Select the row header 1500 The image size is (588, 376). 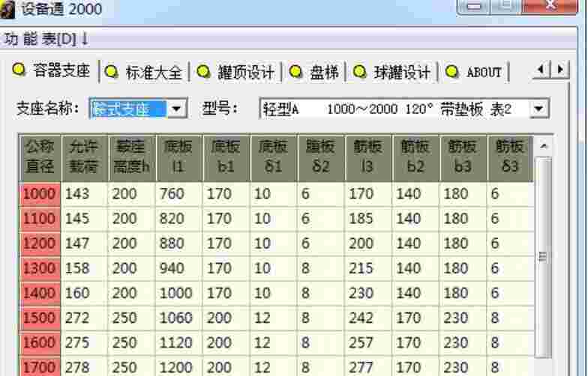[40, 318]
